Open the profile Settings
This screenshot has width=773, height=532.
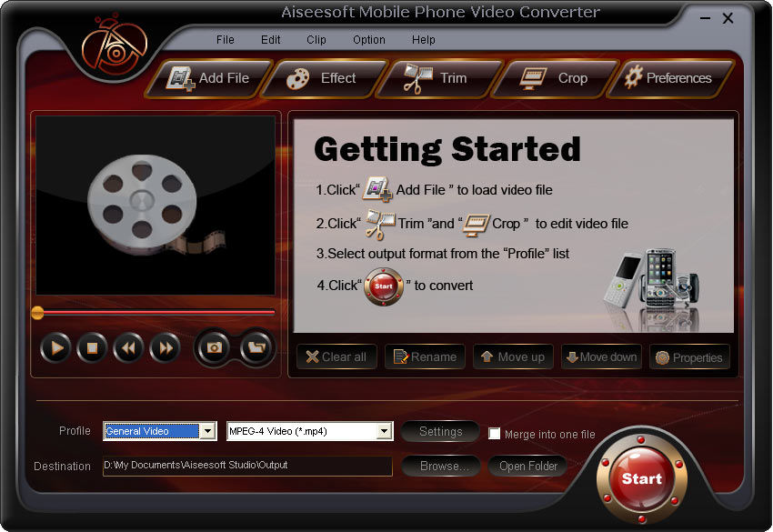441,432
